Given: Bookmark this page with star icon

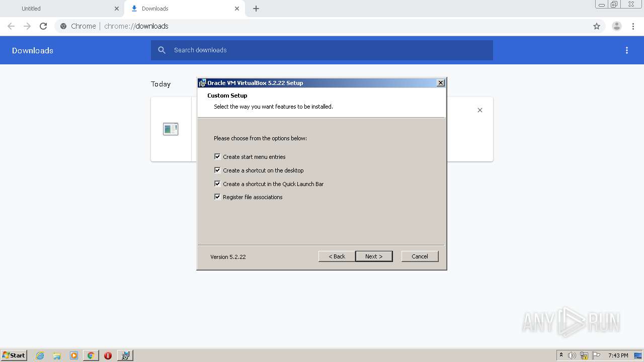Looking at the screenshot, I should [x=597, y=26].
